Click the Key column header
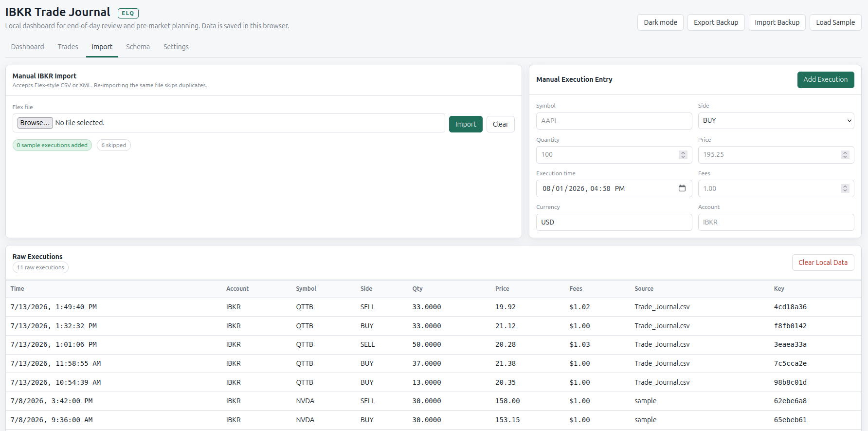 [779, 289]
